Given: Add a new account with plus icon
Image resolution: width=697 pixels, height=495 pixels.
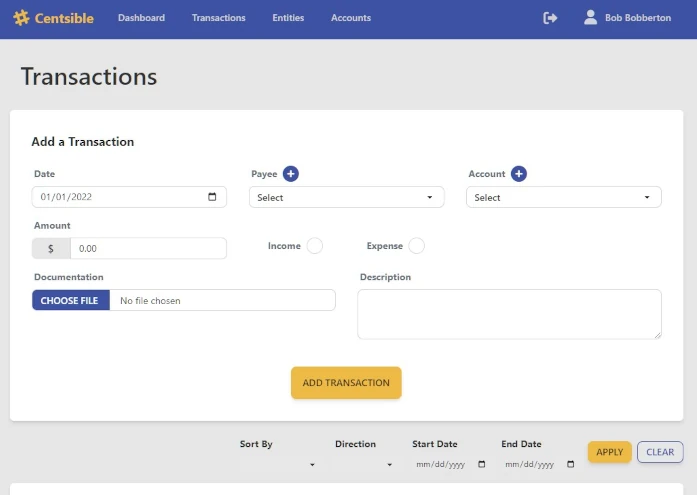Looking at the screenshot, I should (519, 174).
